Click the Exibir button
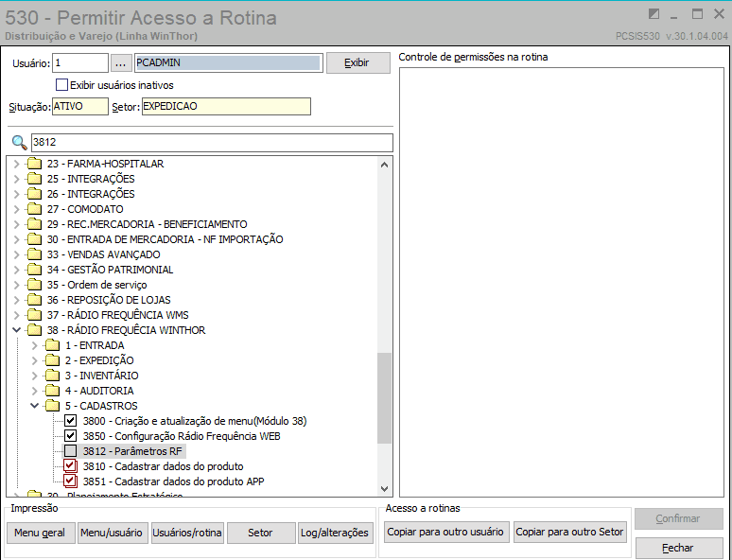The image size is (732, 560). (x=358, y=62)
